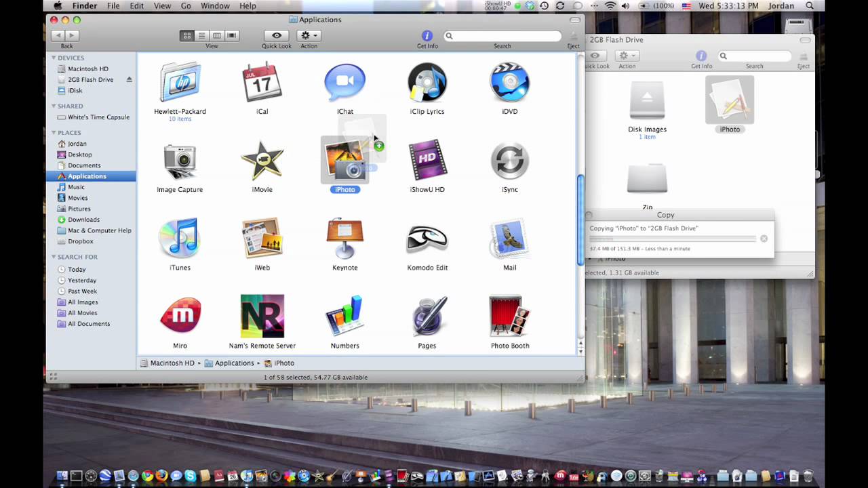The width and height of the screenshot is (868, 488).
Task: Focus the Flash Drive window search field
Action: pos(755,56)
